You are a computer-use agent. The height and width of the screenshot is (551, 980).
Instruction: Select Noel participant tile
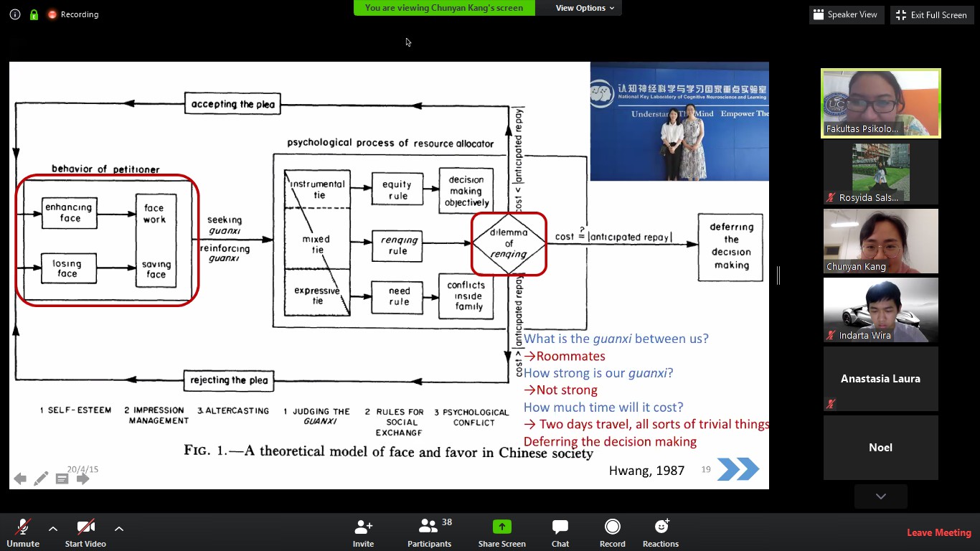(881, 448)
